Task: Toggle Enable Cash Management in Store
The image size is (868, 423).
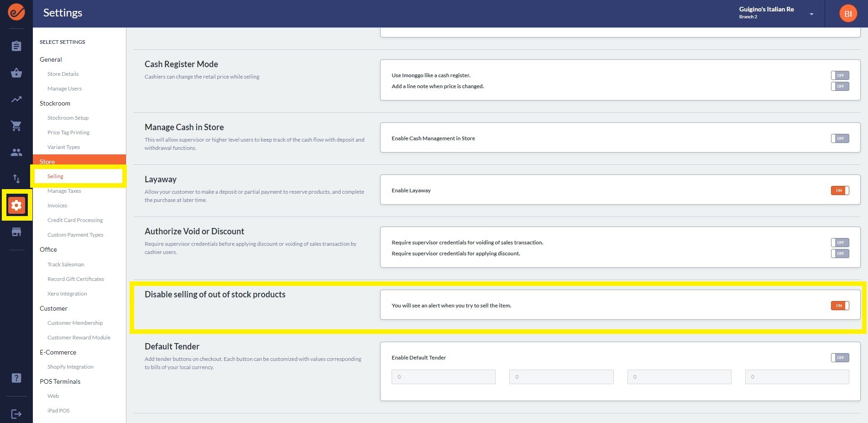Action: (839, 138)
